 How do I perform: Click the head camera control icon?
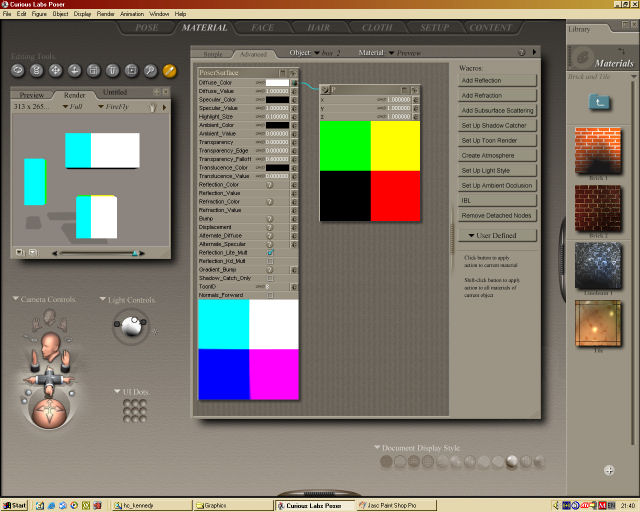coord(50,350)
